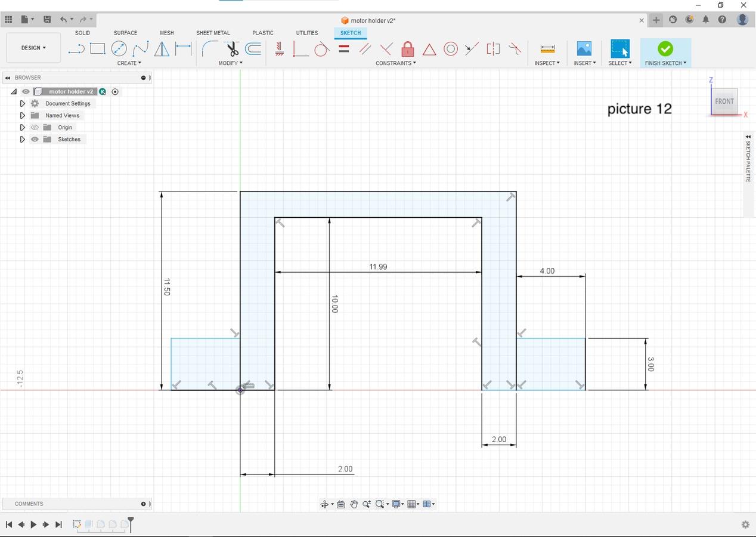Apply Parallel constraint
Image resolution: width=756 pixels, height=537 pixels.
[x=365, y=49]
